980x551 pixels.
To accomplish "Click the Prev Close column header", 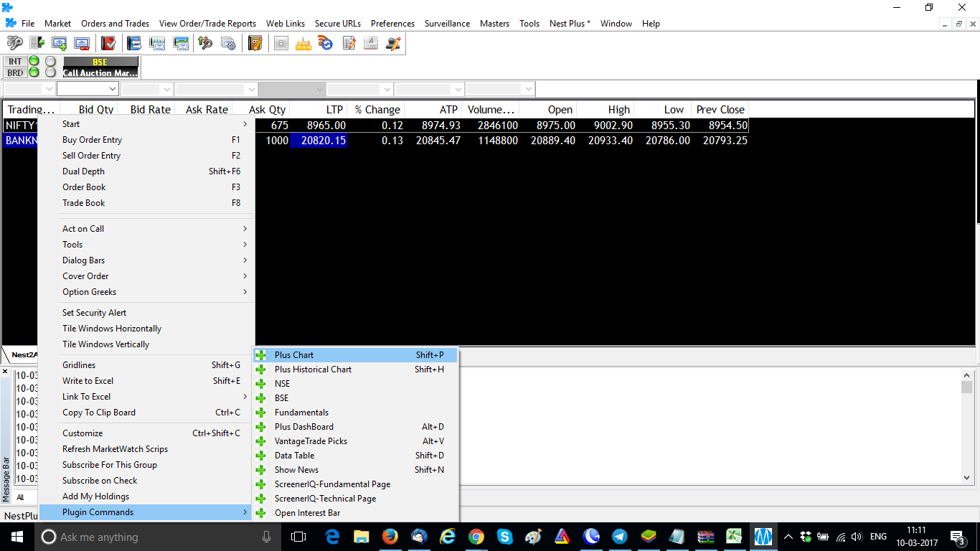I will (720, 110).
